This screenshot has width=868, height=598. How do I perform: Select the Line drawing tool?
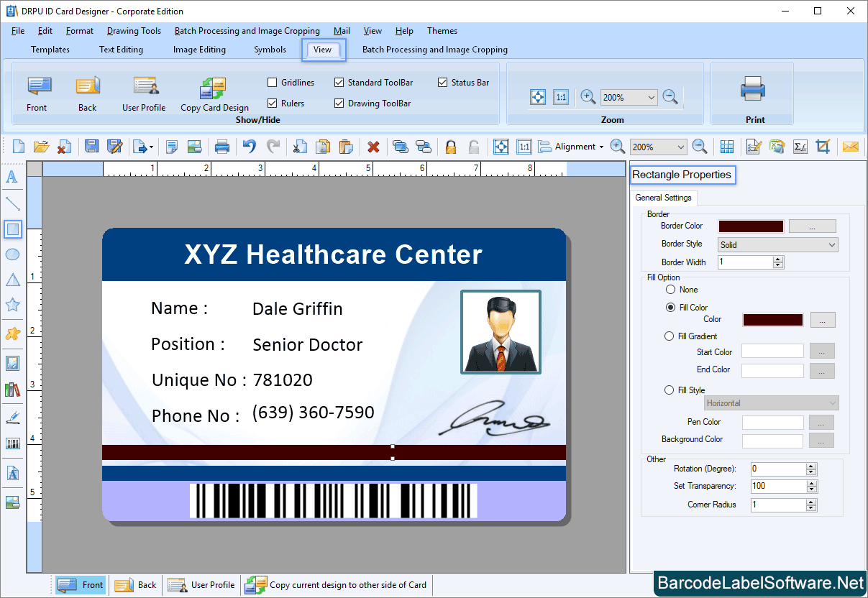[x=12, y=204]
